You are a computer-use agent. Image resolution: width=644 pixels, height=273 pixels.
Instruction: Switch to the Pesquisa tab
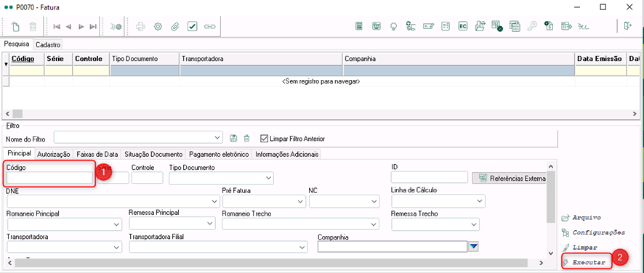pyautogui.click(x=17, y=44)
